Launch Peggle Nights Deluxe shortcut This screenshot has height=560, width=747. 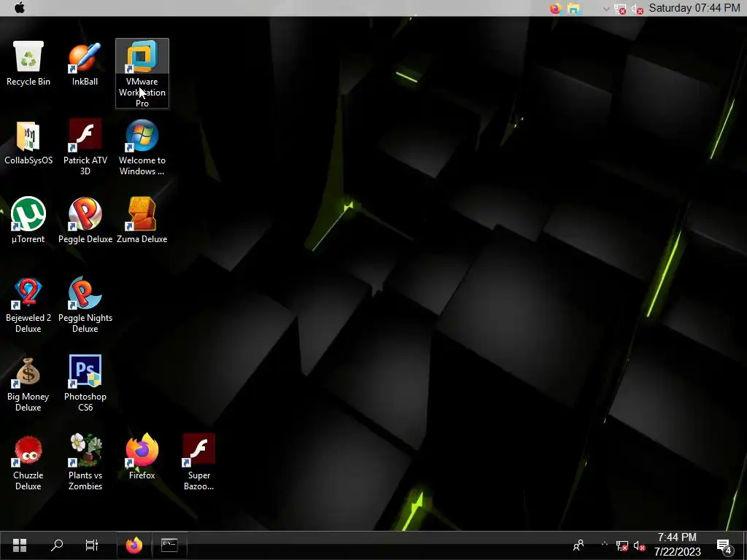[x=85, y=305]
